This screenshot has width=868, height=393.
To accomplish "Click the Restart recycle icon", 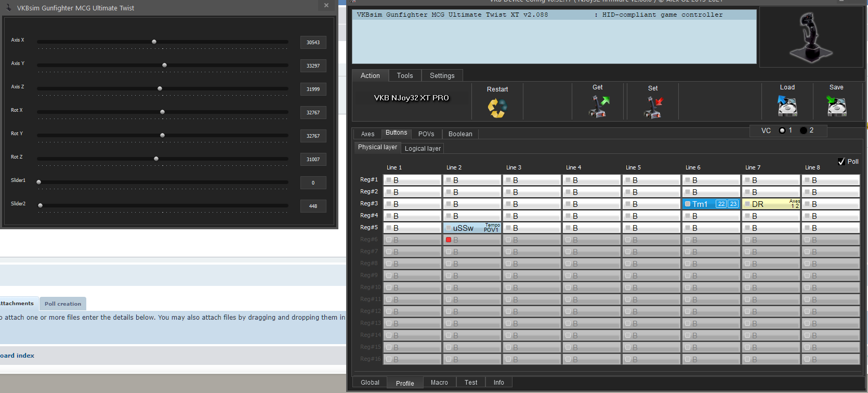I will click(x=497, y=108).
